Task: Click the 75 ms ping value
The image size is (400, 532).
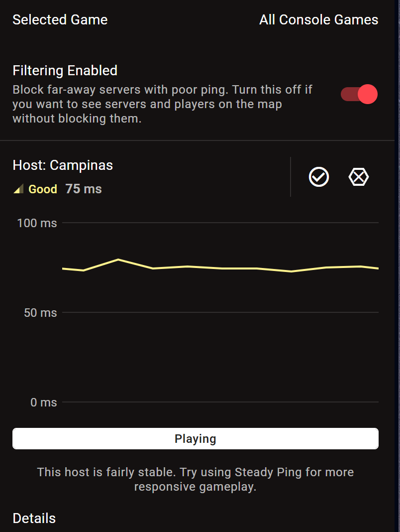Action: [x=84, y=189]
